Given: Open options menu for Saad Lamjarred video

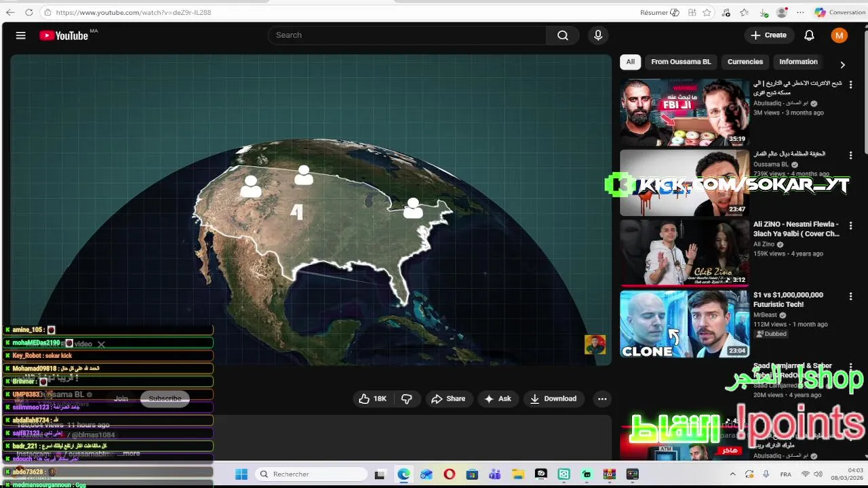Looking at the screenshot, I should (850, 367).
